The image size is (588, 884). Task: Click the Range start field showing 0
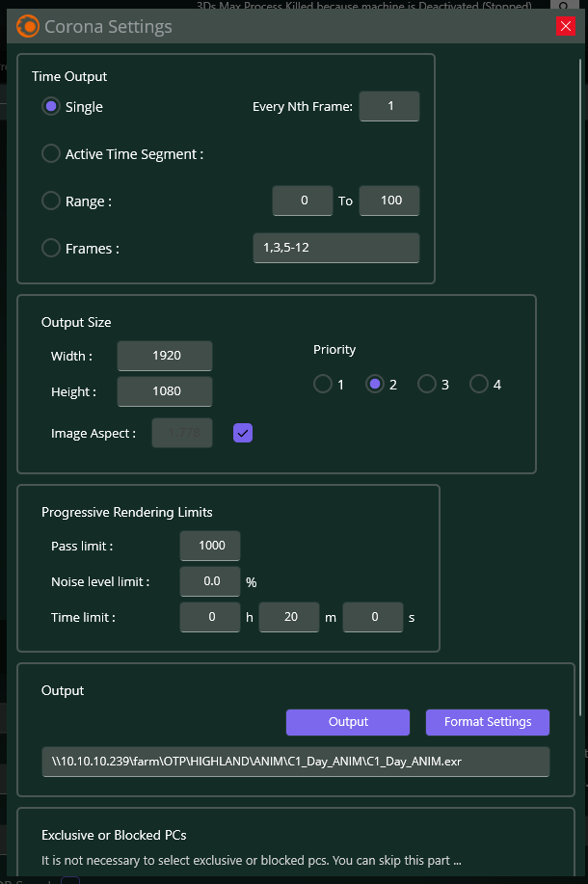tap(303, 201)
